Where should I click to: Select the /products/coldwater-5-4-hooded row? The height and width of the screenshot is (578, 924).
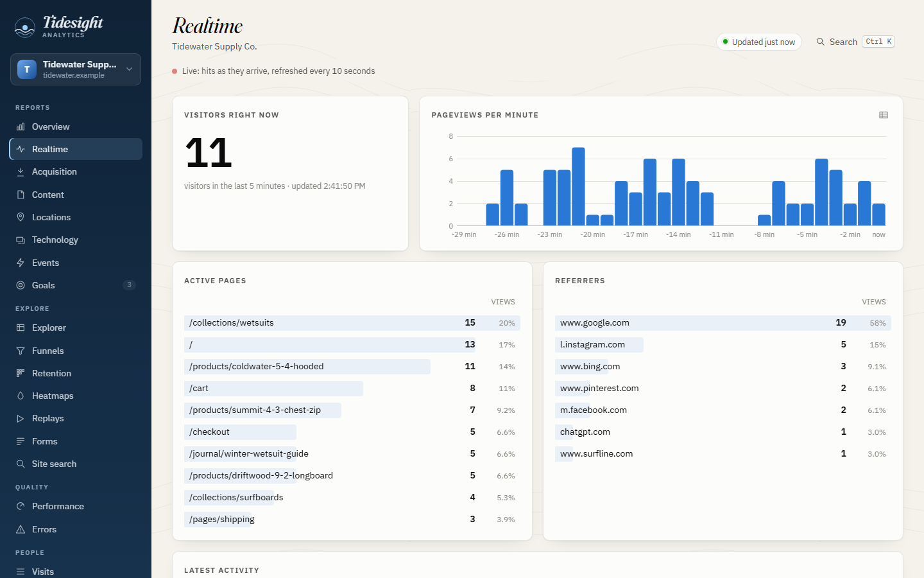352,367
